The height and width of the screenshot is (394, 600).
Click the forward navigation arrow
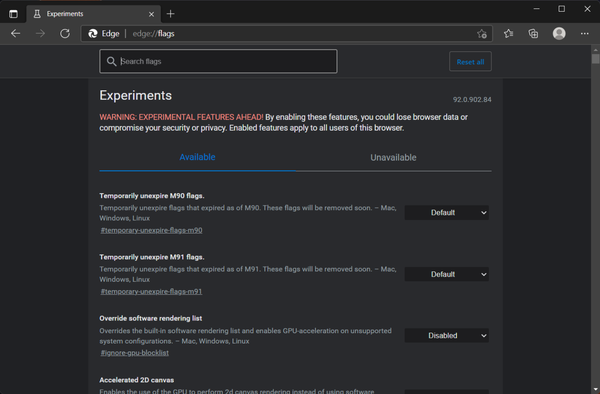(x=40, y=34)
